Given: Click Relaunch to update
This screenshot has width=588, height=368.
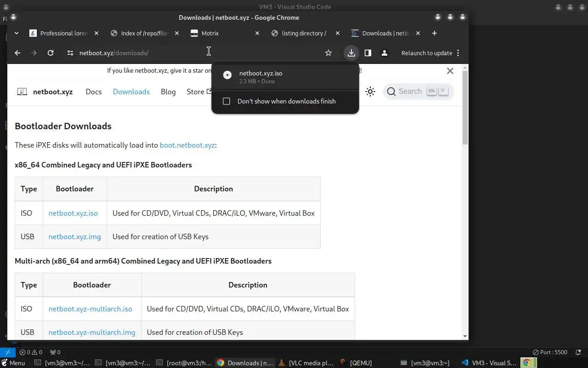Looking at the screenshot, I should click(427, 53).
